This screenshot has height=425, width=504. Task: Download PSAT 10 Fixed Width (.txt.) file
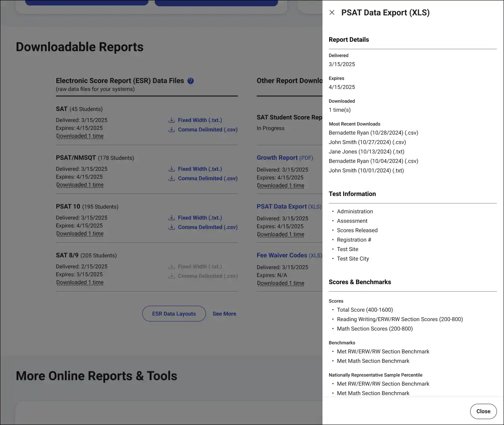point(200,218)
